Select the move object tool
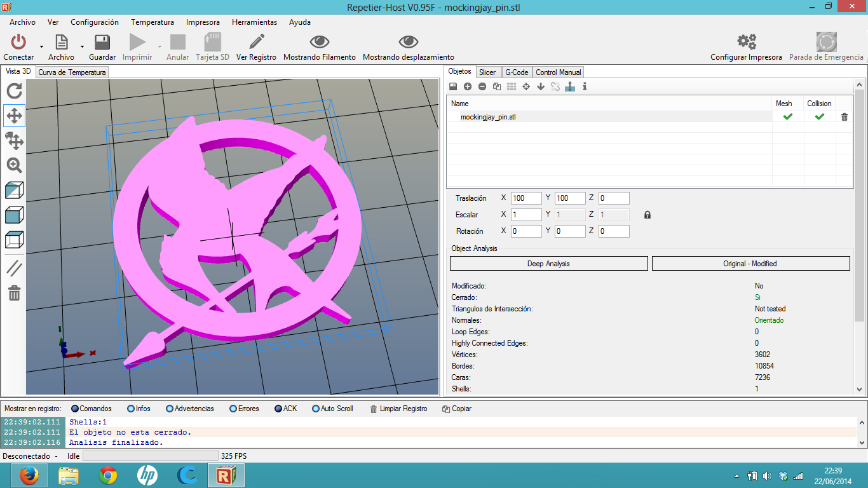Viewport: 868px width, 488px height. 14,140
